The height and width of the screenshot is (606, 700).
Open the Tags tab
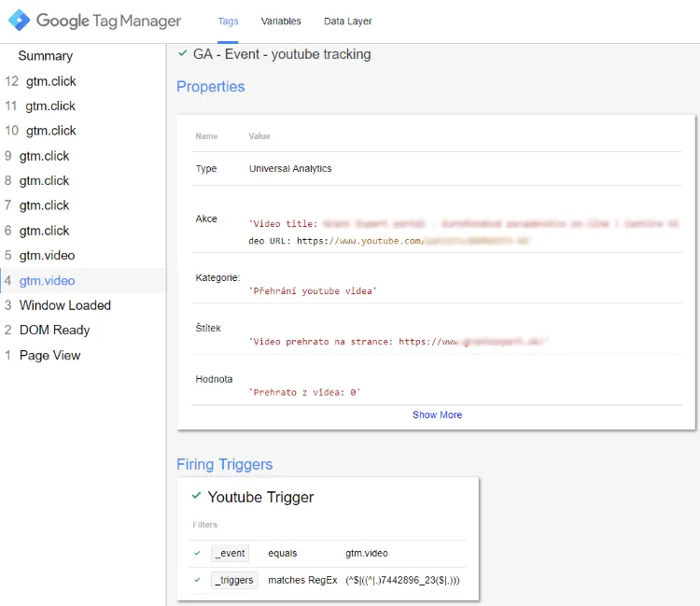(x=228, y=21)
